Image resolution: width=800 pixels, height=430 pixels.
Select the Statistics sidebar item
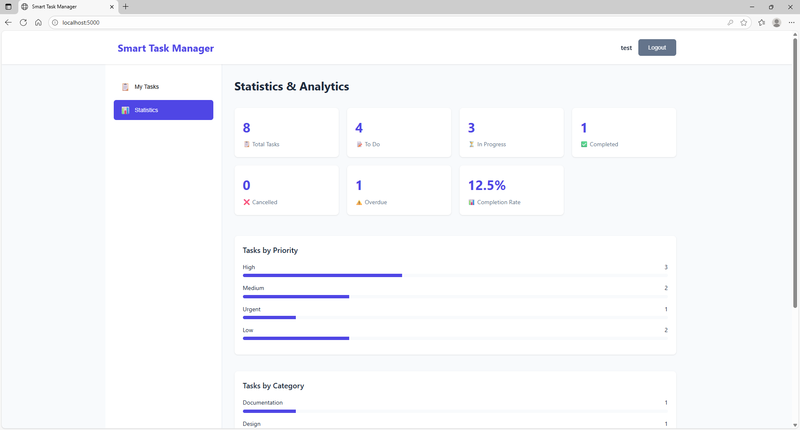pyautogui.click(x=163, y=110)
